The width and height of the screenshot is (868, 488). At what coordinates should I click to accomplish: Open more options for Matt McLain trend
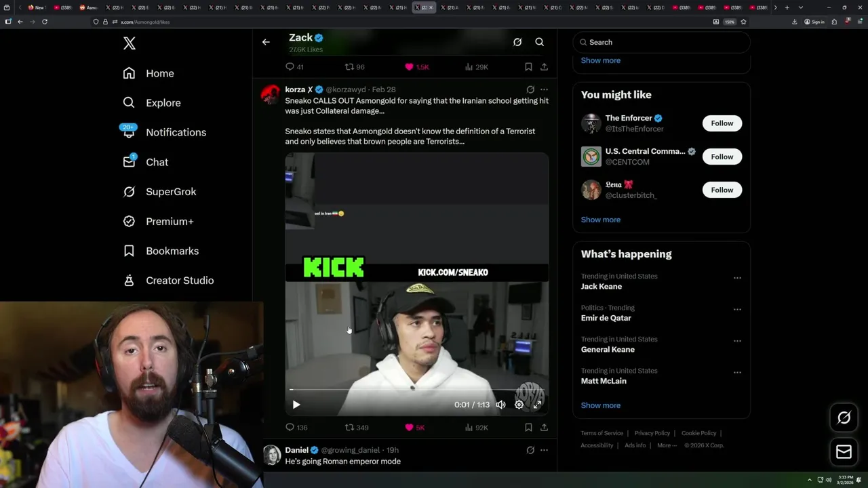point(737,373)
